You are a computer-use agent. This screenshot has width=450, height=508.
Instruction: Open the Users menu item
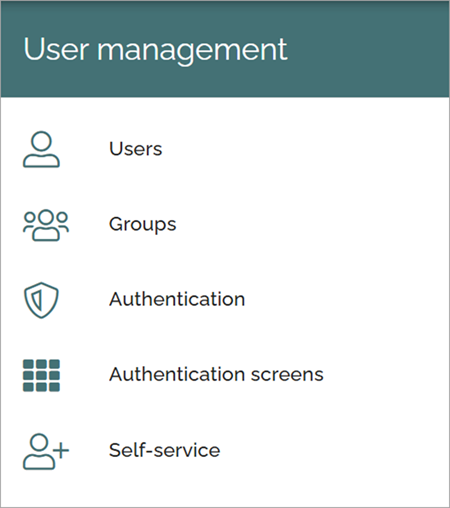click(x=136, y=149)
